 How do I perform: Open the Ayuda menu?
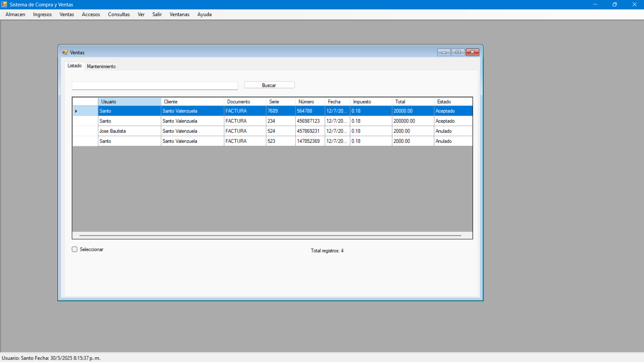pos(204,14)
